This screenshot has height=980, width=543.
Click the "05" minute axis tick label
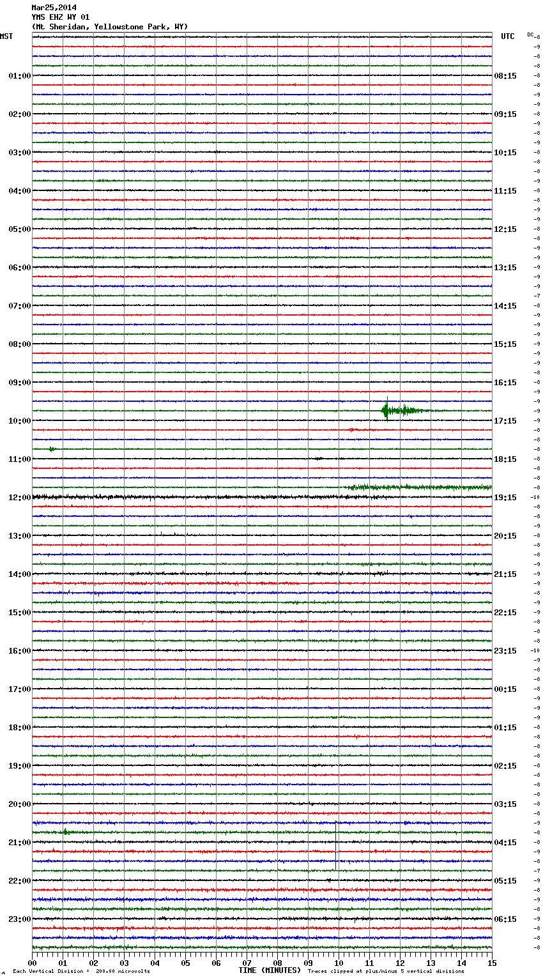pos(186,963)
